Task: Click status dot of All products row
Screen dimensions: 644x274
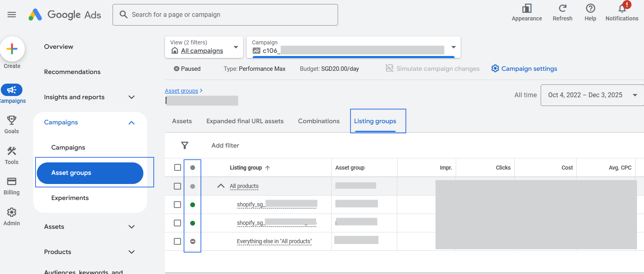Action: coord(193,186)
